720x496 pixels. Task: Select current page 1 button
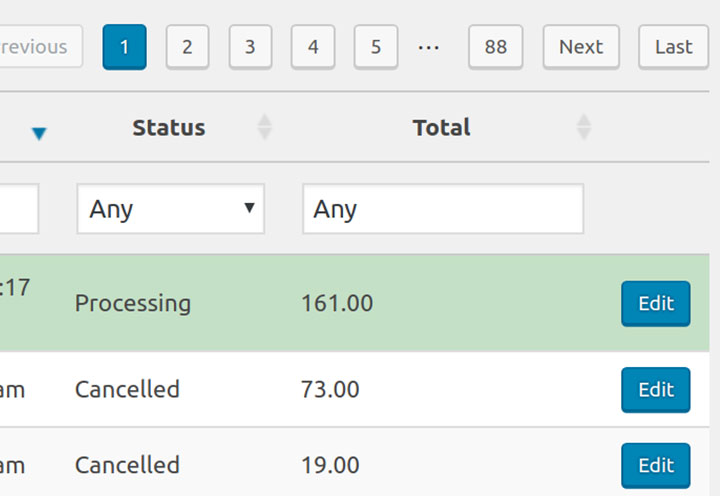click(124, 47)
